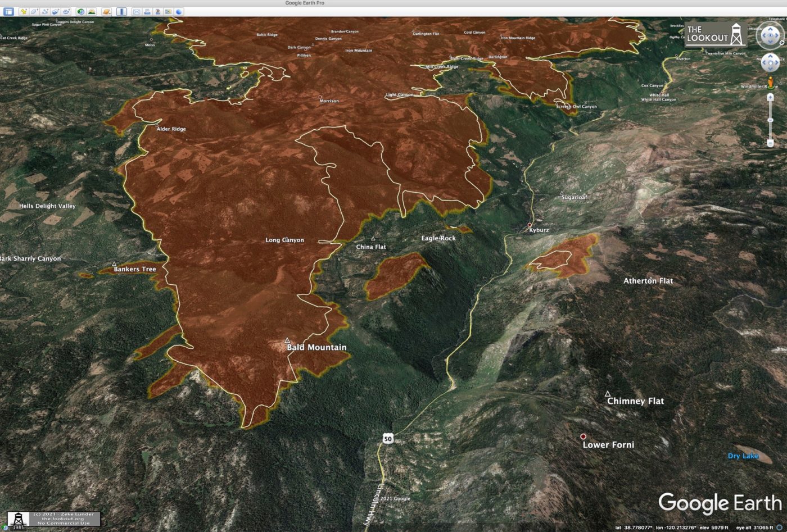
Task: Pan the move joystick right
Action: (x=776, y=62)
